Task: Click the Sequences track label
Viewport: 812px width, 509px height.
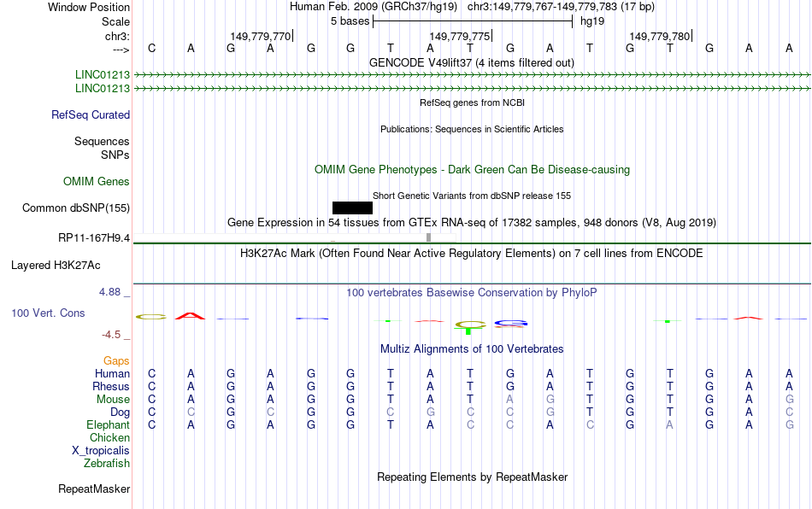Action: (102, 141)
